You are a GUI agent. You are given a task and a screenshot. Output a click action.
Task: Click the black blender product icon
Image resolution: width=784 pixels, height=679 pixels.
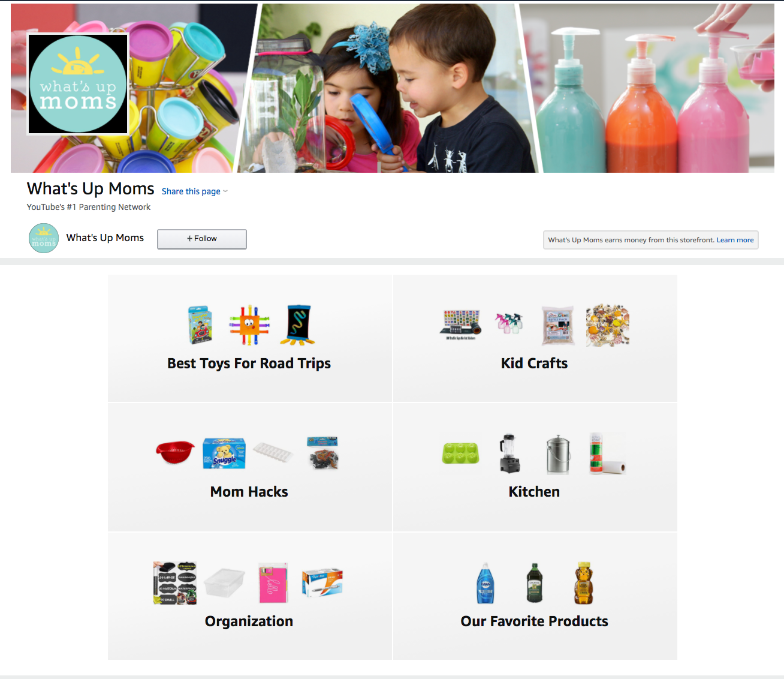pyautogui.click(x=510, y=453)
